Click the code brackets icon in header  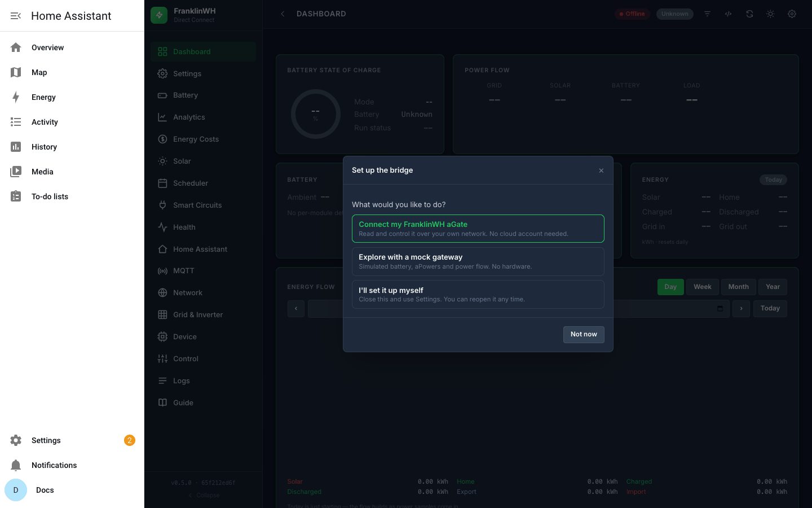tap(729, 14)
